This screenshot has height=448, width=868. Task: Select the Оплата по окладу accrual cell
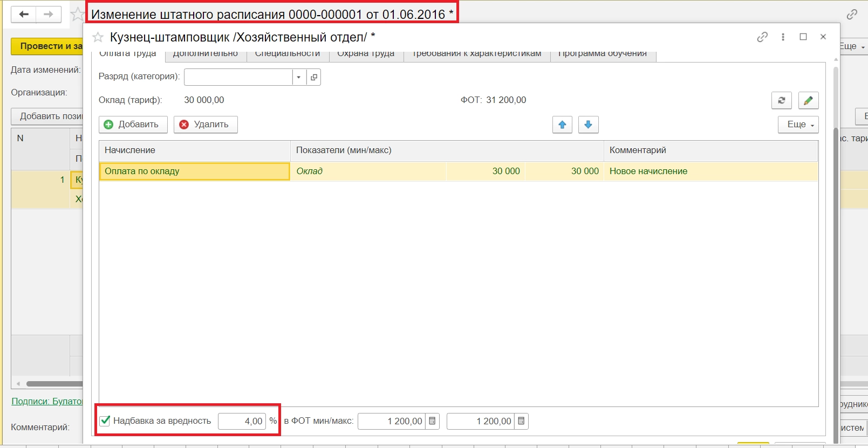[195, 171]
